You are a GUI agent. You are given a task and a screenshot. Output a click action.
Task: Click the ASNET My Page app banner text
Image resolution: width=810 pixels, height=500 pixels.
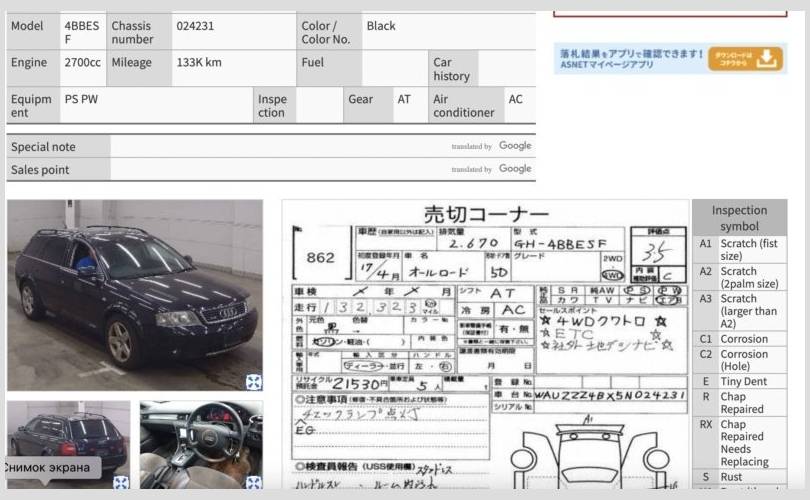[x=630, y=58]
